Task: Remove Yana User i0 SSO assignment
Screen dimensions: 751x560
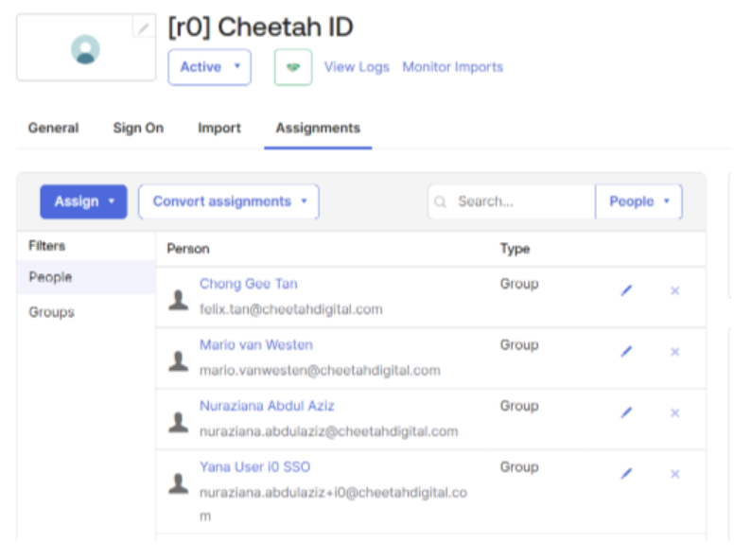Action: point(674,474)
